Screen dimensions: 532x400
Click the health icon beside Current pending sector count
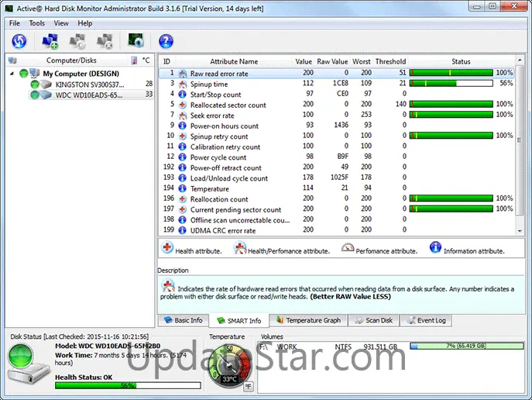183,209
